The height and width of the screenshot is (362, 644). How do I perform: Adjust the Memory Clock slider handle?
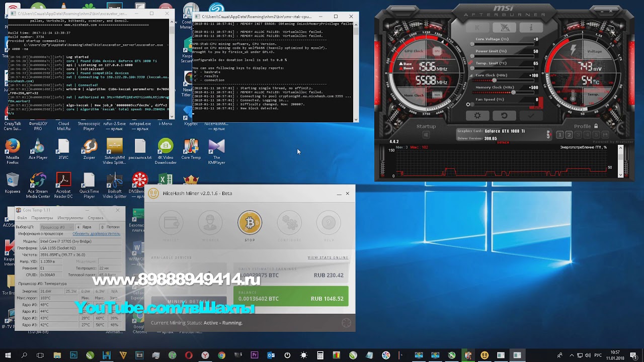(513, 93)
